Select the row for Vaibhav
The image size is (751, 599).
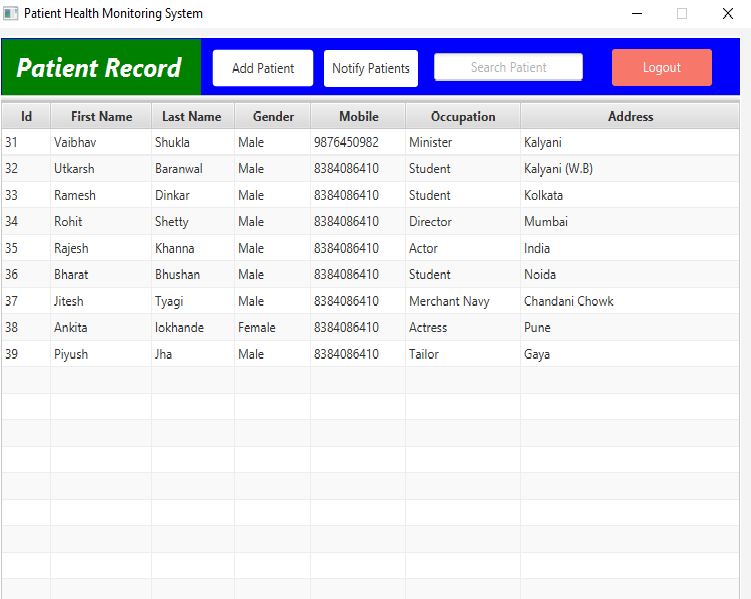point(370,142)
